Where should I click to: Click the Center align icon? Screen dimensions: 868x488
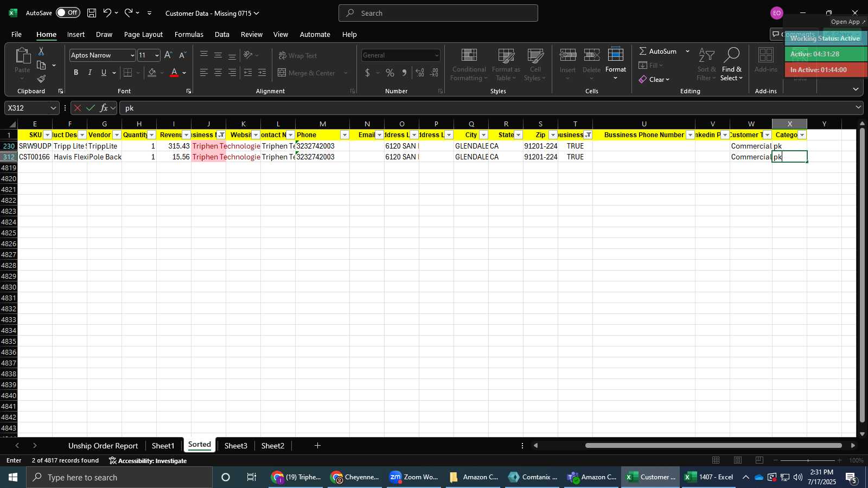[218, 73]
